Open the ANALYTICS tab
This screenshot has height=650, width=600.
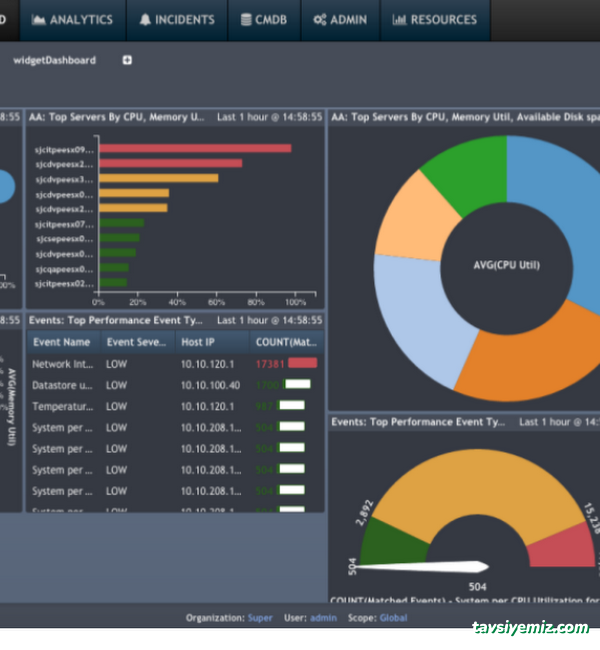(71, 19)
